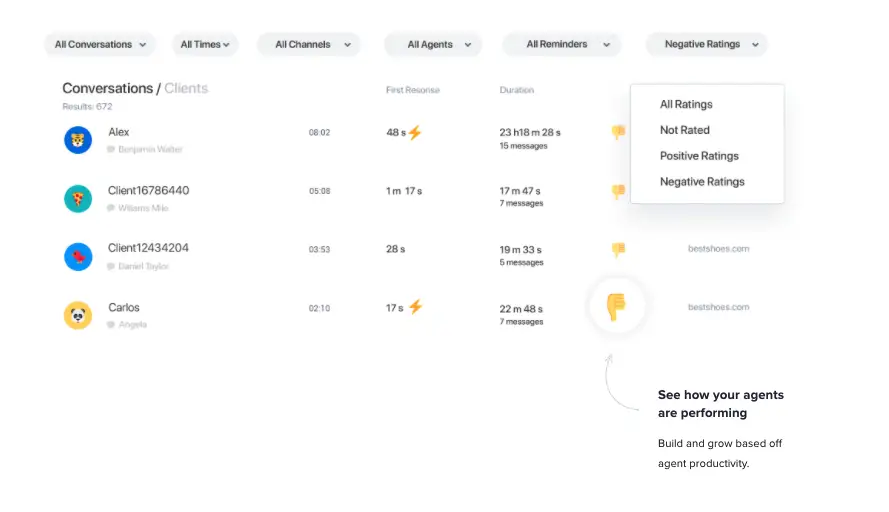This screenshot has width=889, height=512.
Task: Open the bestshoes.com link in Carlos's row
Action: coord(718,307)
